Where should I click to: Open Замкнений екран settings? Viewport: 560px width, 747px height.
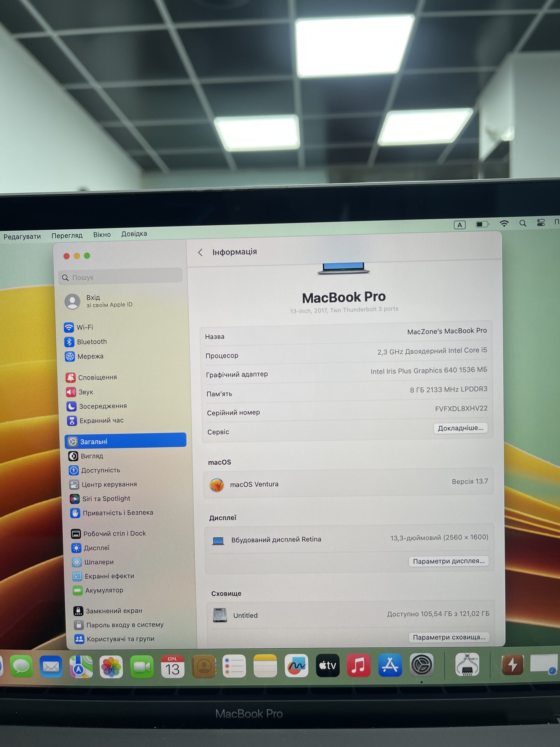click(x=108, y=610)
